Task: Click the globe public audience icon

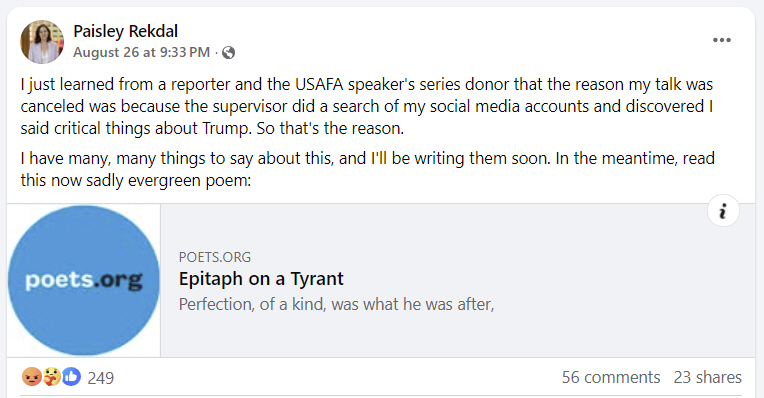Action: pyautogui.click(x=229, y=53)
